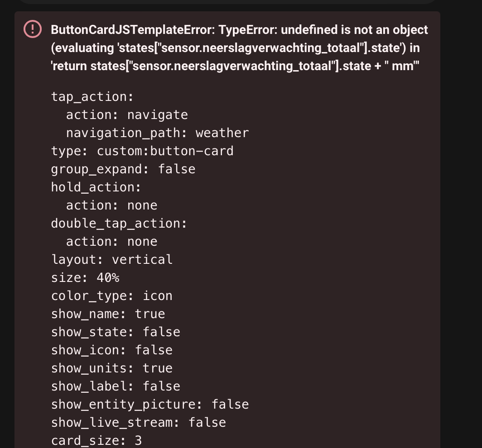Image resolution: width=482 pixels, height=448 pixels.
Task: Click the 'double_tap_action:' line
Action: coord(119,224)
